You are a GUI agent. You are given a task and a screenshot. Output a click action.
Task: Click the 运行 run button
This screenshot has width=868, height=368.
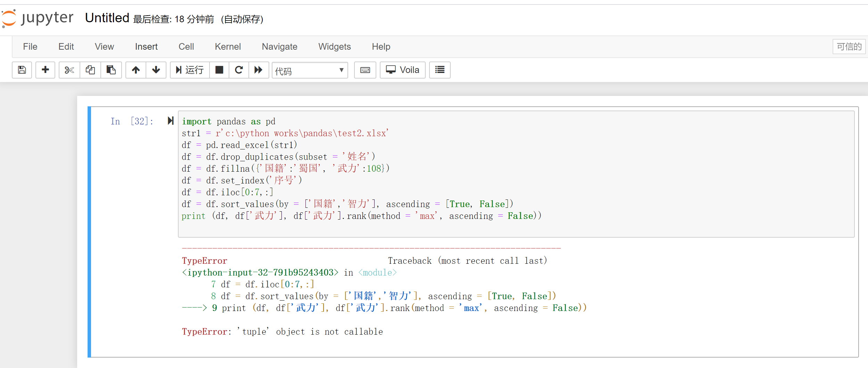(190, 70)
